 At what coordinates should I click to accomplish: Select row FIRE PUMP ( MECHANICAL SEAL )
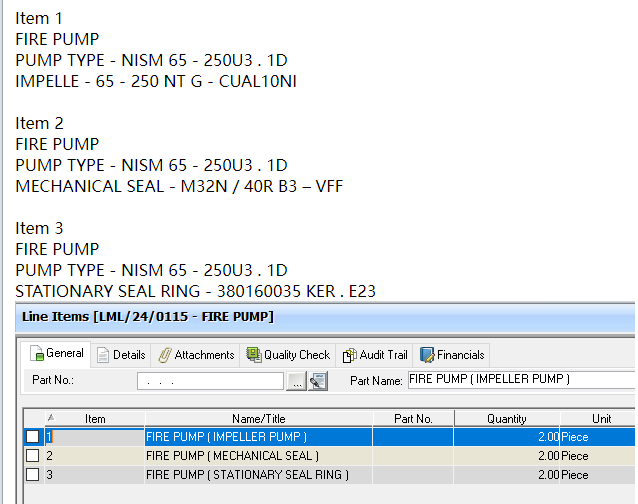[330, 456]
